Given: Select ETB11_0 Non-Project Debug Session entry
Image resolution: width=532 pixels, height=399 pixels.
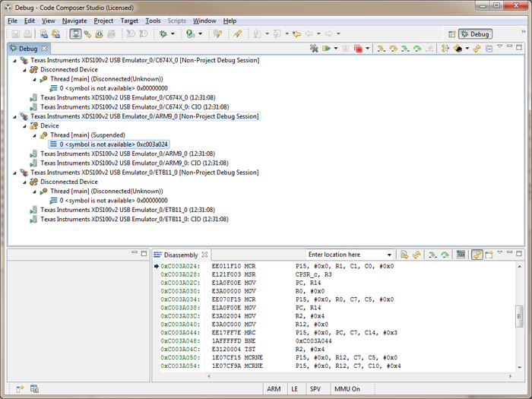Looking at the screenshot, I should (144, 173).
